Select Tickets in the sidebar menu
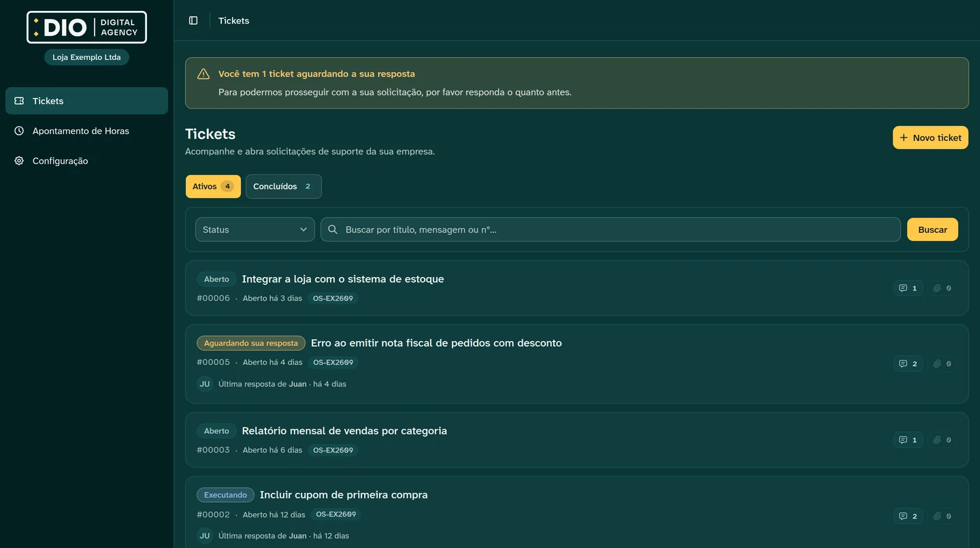The width and height of the screenshot is (980, 548). [x=86, y=101]
